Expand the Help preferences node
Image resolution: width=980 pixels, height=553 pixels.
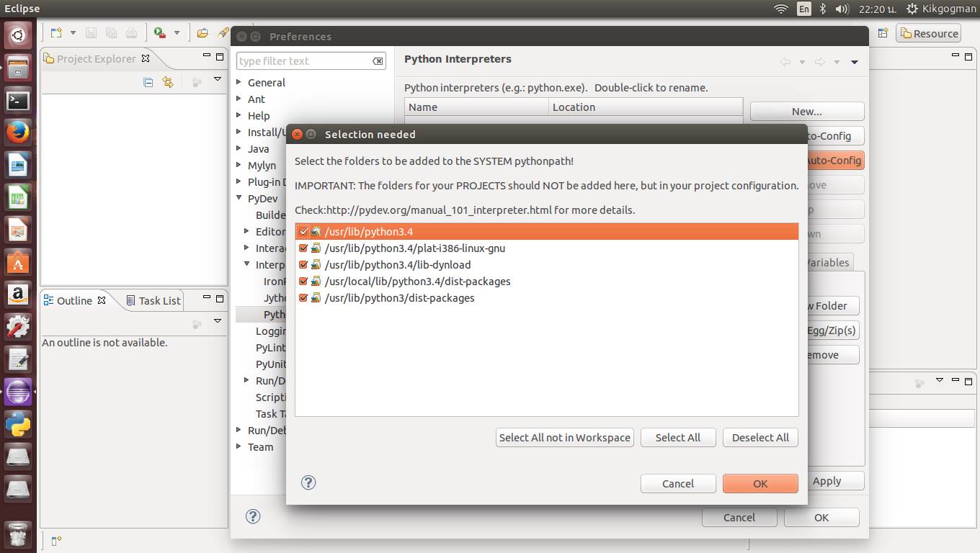(239, 115)
